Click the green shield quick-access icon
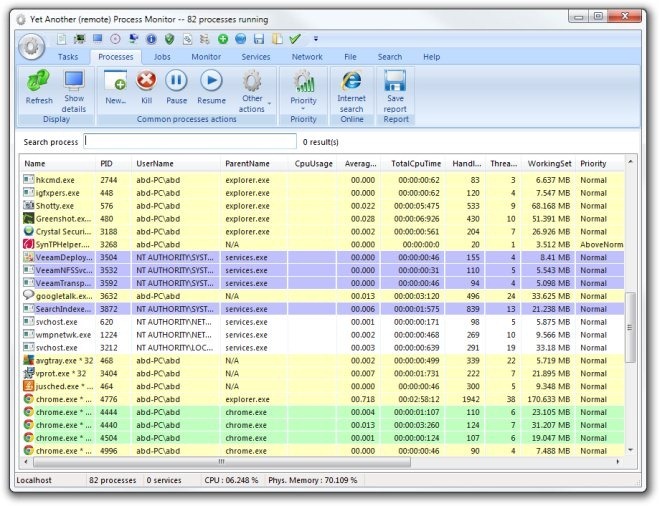This screenshot has width=660, height=506. (169, 39)
